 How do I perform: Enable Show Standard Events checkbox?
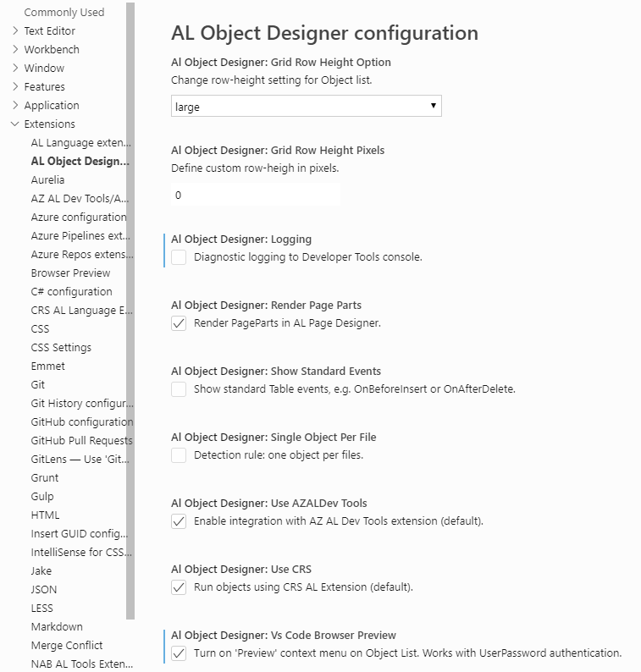pos(179,389)
